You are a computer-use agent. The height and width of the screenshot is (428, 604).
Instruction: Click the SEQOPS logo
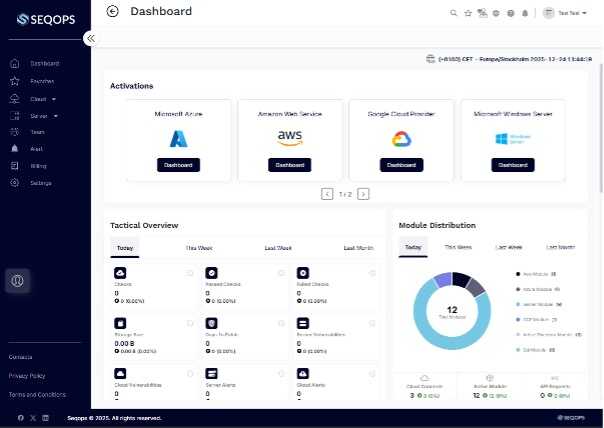(x=46, y=19)
